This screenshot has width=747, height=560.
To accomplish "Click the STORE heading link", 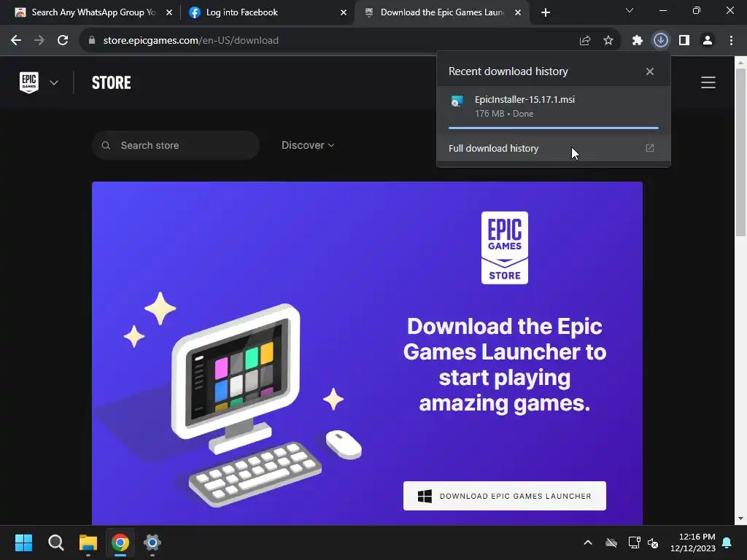I will 112,83.
